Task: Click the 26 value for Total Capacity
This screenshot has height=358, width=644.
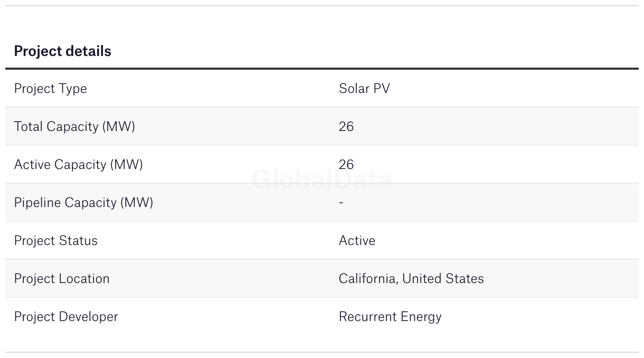Action: pyautogui.click(x=346, y=127)
